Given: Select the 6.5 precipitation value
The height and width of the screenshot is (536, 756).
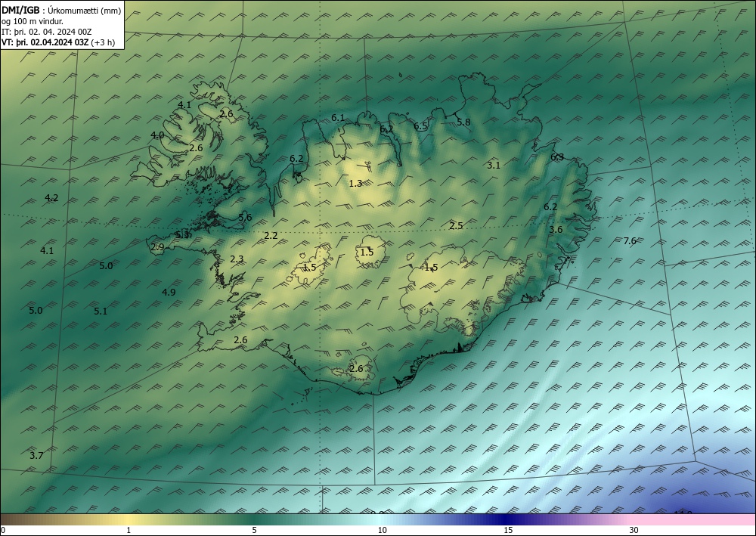Looking at the screenshot, I should point(420,127).
